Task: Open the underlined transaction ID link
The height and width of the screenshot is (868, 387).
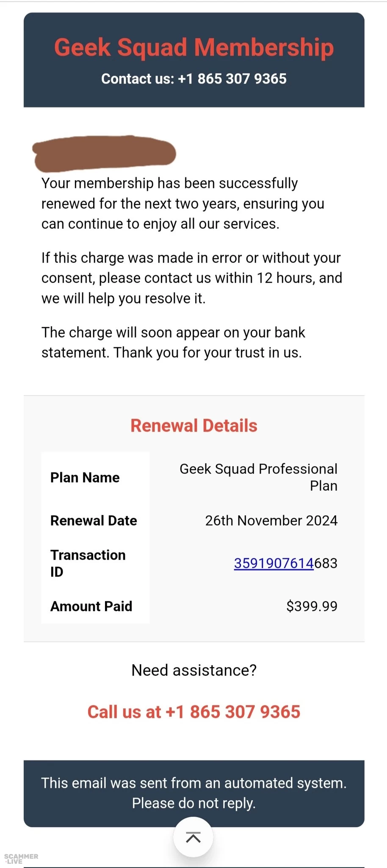Action: coord(274,563)
